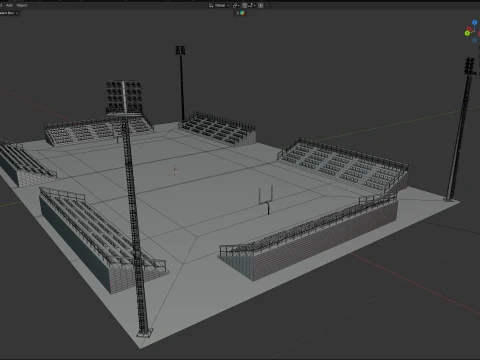Viewport: 480px width, 360px height.
Task: Open the proportional editing falloff dropdown
Action: point(268,5)
